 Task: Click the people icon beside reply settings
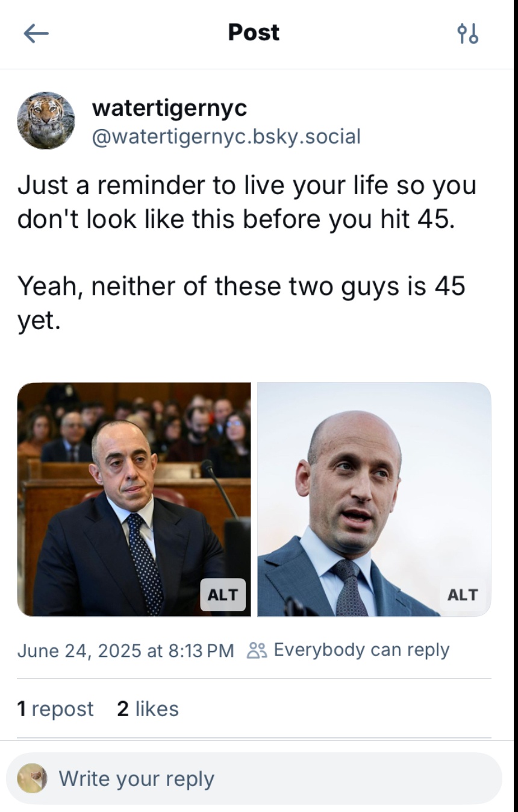[257, 650]
